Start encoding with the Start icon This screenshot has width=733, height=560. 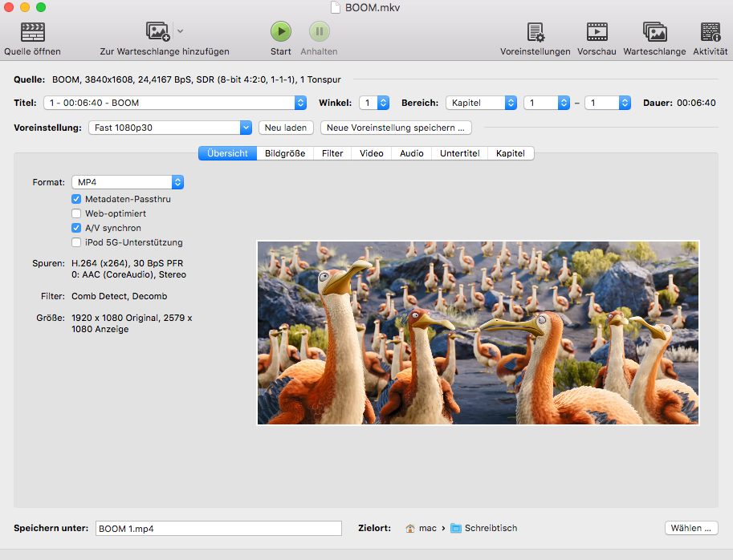click(280, 30)
